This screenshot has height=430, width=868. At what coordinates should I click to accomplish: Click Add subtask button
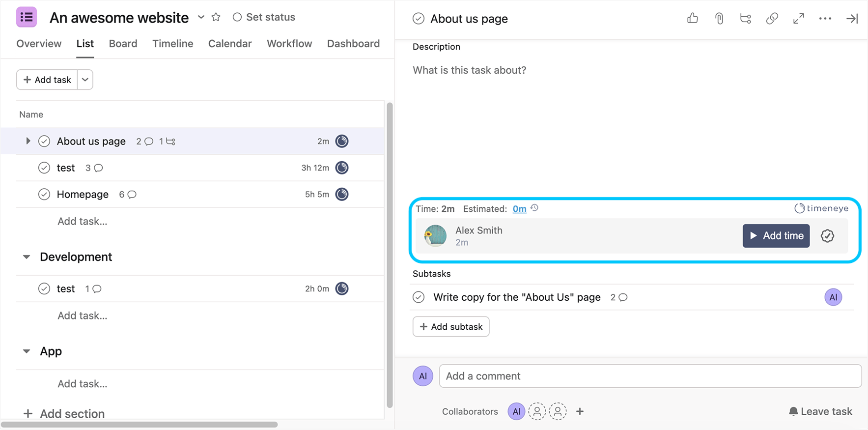(451, 327)
